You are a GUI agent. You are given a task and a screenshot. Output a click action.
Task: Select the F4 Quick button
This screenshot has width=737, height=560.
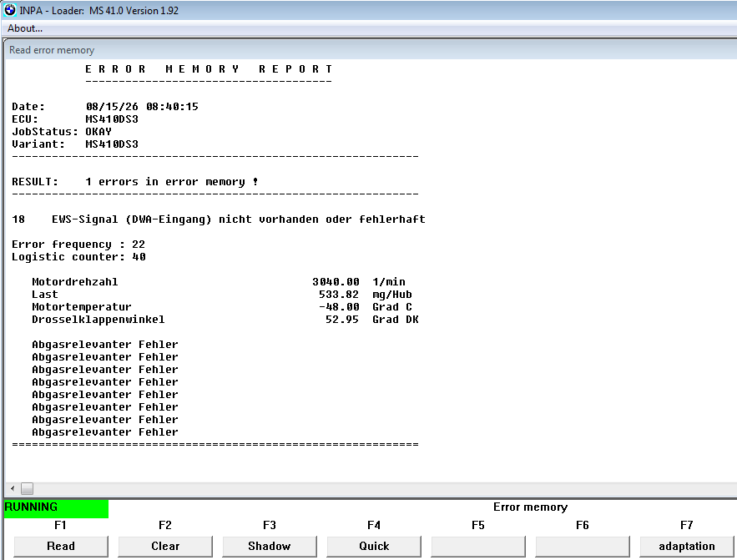(x=374, y=547)
